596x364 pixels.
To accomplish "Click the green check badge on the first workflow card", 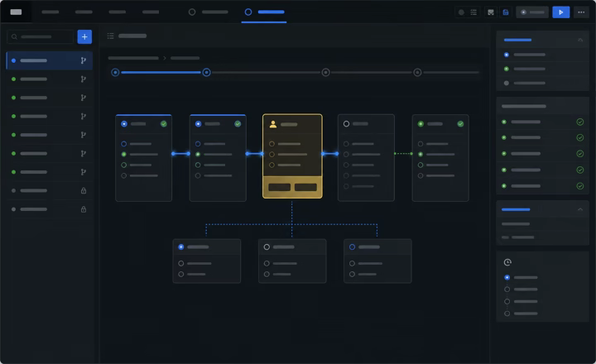I will (x=163, y=124).
